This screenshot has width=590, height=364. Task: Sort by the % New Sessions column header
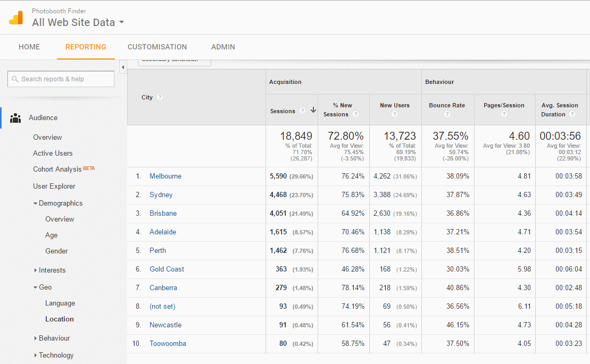click(x=338, y=109)
